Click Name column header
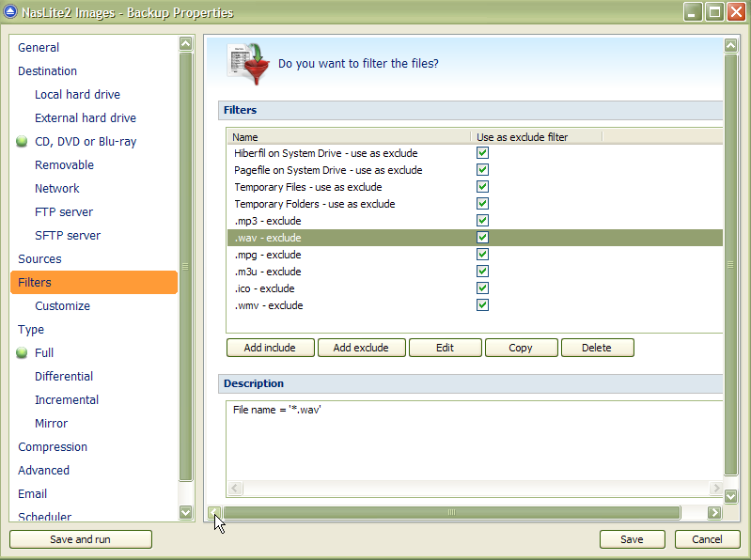 [349, 137]
